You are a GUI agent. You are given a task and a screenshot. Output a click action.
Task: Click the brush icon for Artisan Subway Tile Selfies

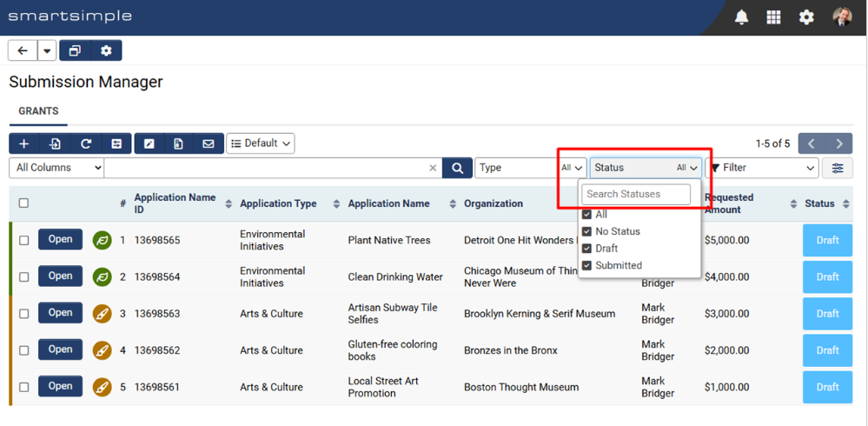pyautogui.click(x=102, y=314)
